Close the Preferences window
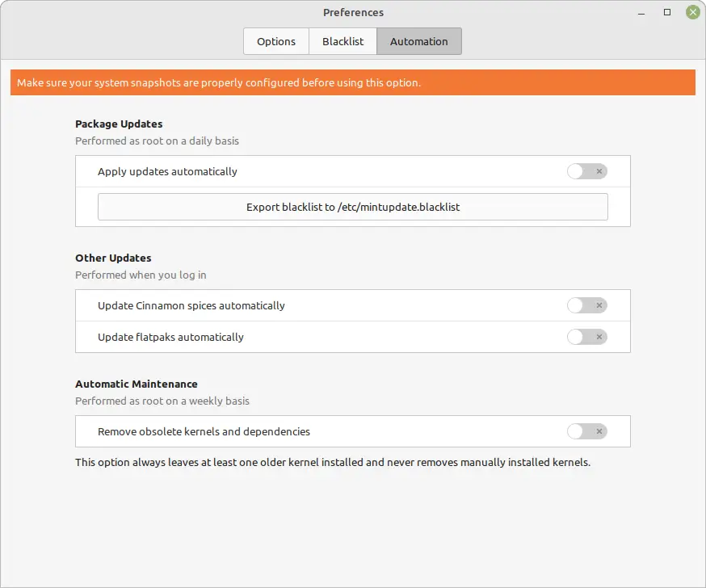Image resolution: width=706 pixels, height=588 pixels. tap(692, 12)
